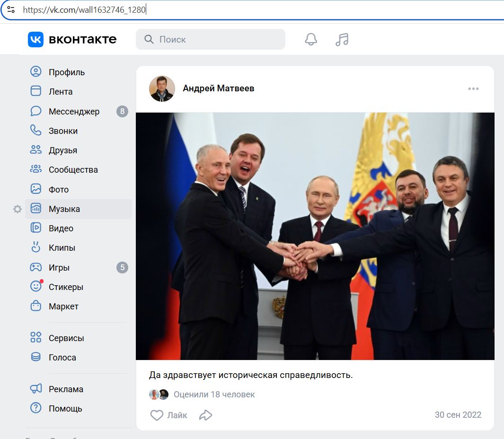
Task: Click the VK logo icon
Action: tap(35, 40)
